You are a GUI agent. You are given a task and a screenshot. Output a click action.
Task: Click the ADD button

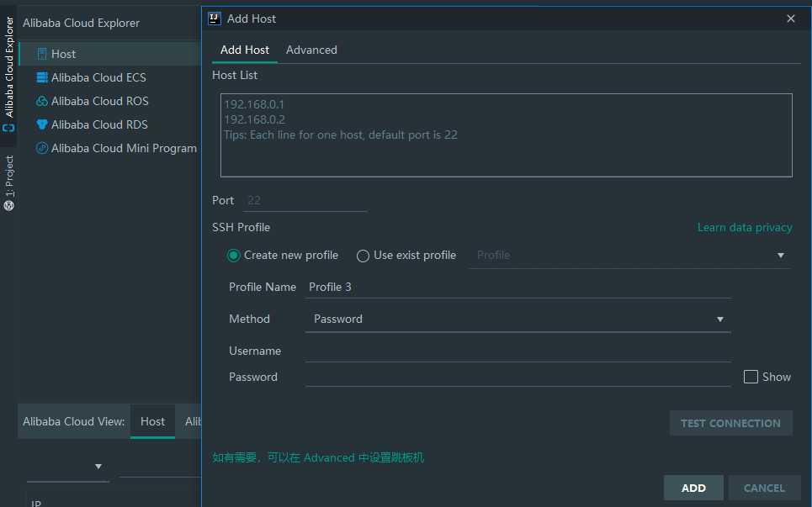[693, 488]
